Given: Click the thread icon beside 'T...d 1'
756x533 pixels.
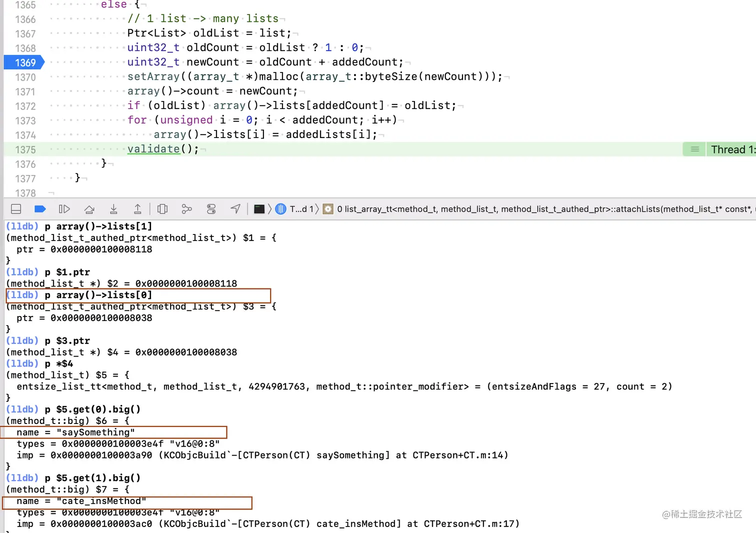Looking at the screenshot, I should [281, 209].
